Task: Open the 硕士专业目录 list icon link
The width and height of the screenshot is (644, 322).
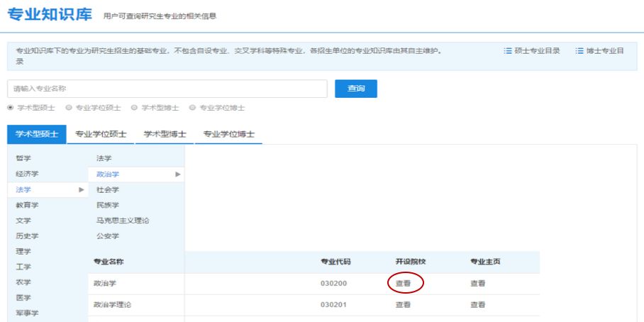Action: pyautogui.click(x=532, y=51)
